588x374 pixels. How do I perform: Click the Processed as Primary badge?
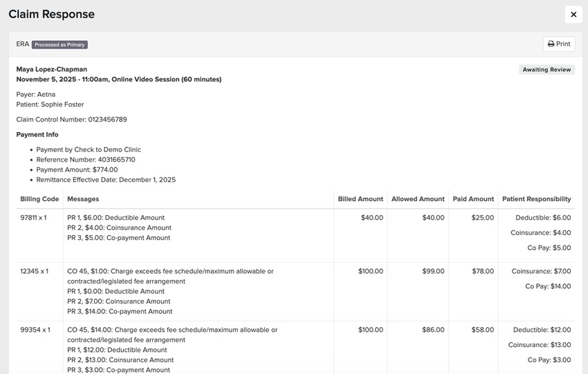coord(59,45)
